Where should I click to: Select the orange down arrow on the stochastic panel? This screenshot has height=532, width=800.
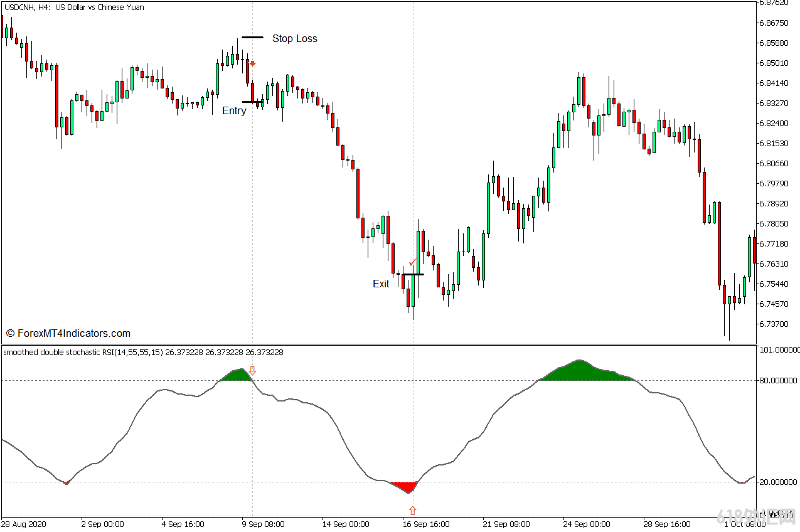coord(253,372)
